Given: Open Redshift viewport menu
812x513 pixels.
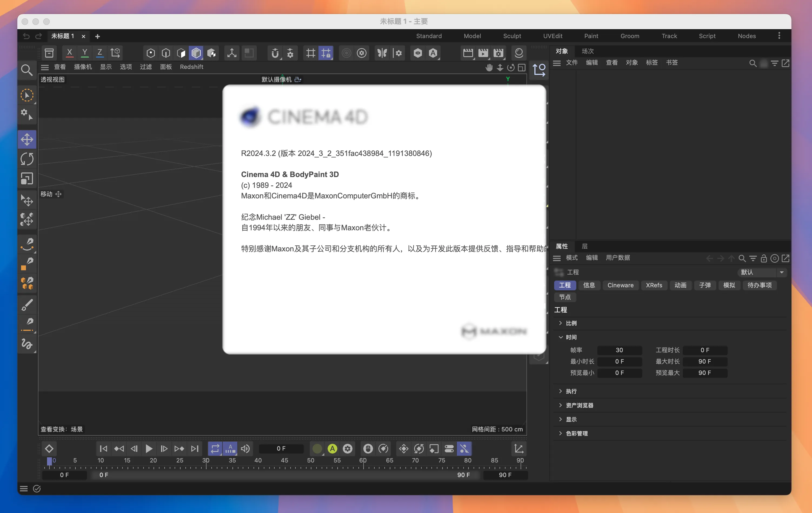Looking at the screenshot, I should (x=192, y=67).
